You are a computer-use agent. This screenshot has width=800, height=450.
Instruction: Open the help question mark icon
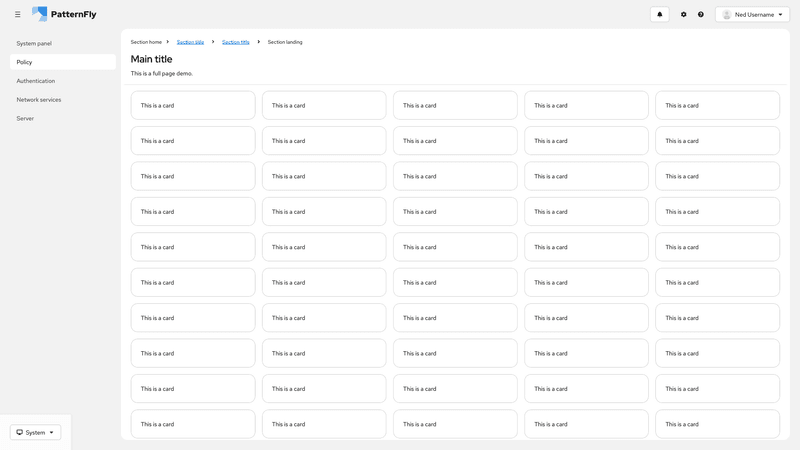click(701, 14)
